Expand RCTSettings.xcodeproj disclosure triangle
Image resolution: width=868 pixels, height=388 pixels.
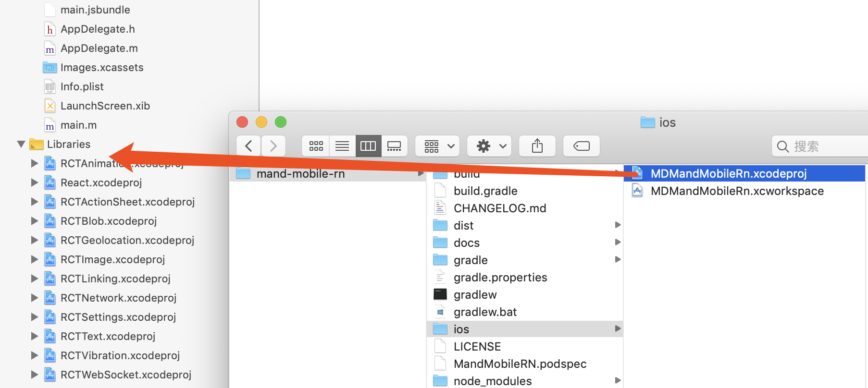[x=35, y=317]
